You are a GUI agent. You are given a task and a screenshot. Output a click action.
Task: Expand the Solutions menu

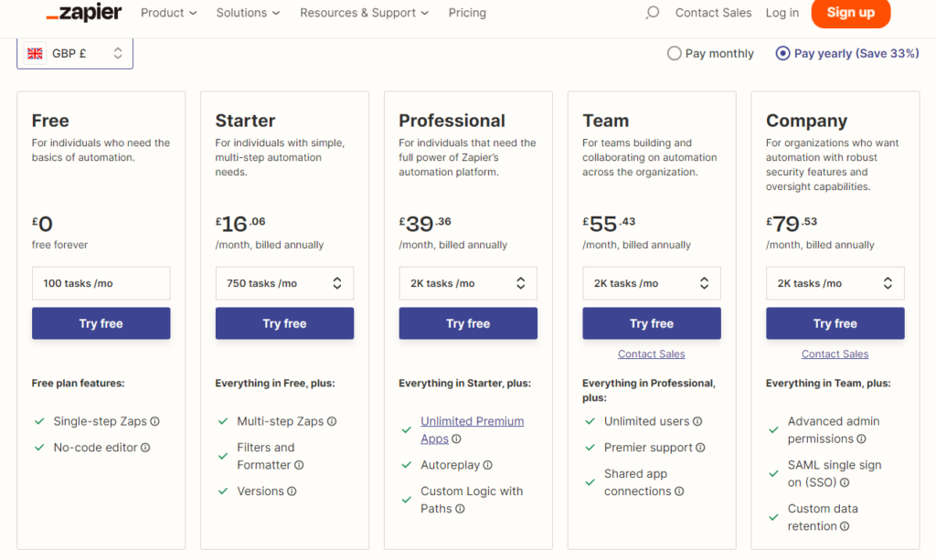pos(248,13)
